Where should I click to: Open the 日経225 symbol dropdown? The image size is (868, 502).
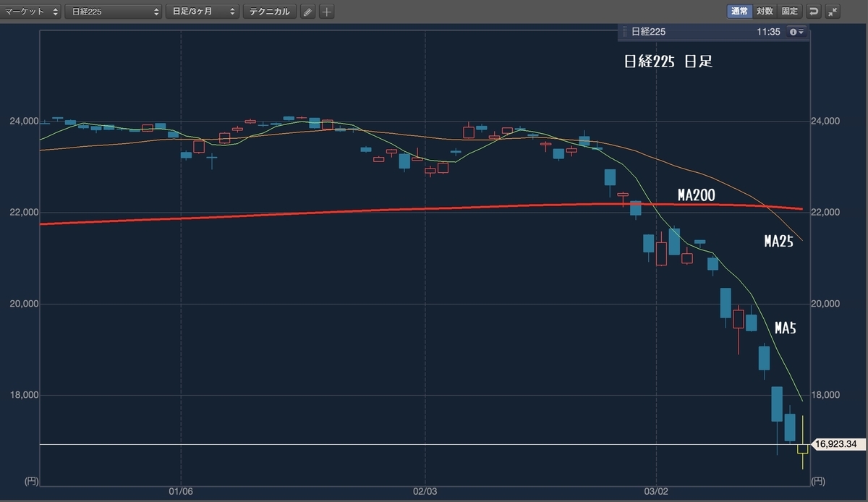(x=114, y=12)
